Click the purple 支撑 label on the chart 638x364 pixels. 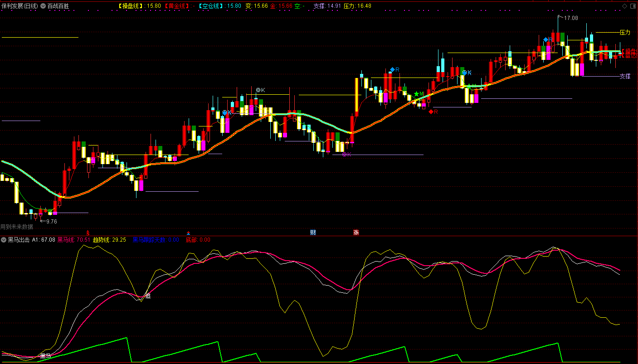tap(625, 76)
